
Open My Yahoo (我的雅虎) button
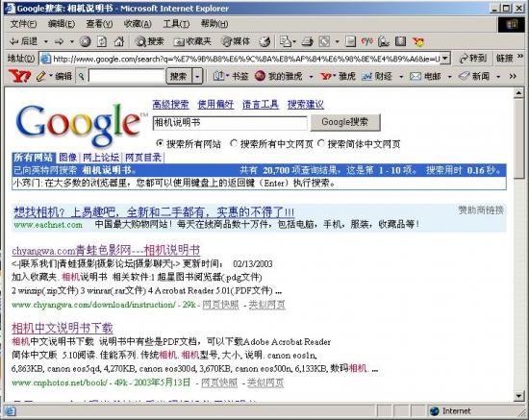point(278,77)
